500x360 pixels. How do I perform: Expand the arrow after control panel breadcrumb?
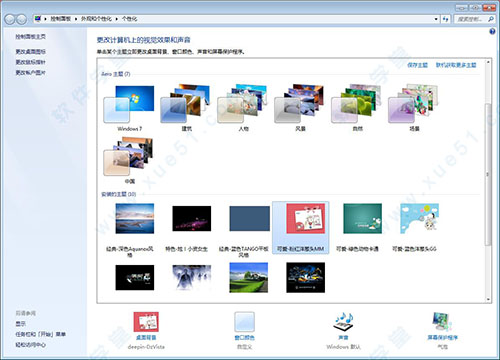point(76,19)
